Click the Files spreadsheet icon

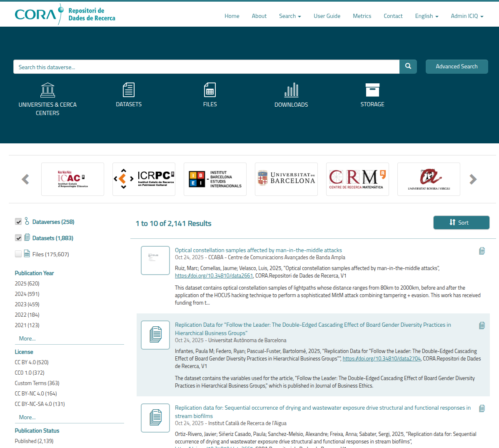tap(210, 90)
